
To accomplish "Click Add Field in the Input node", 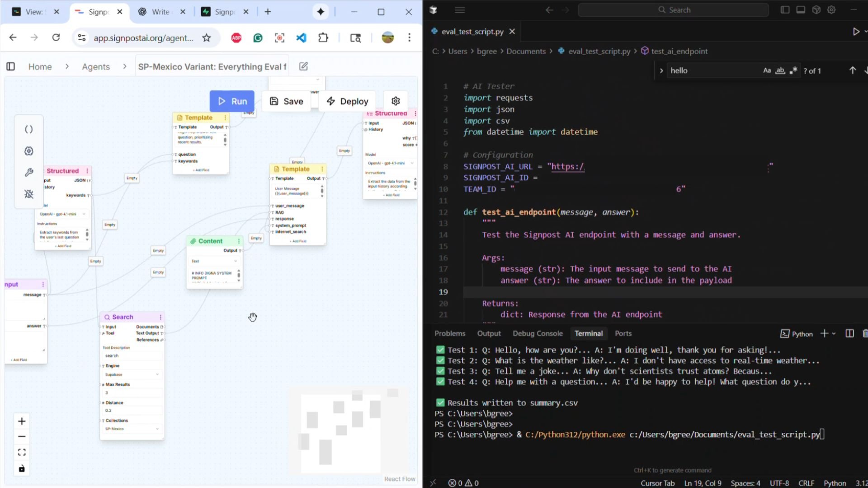I will click(20, 360).
